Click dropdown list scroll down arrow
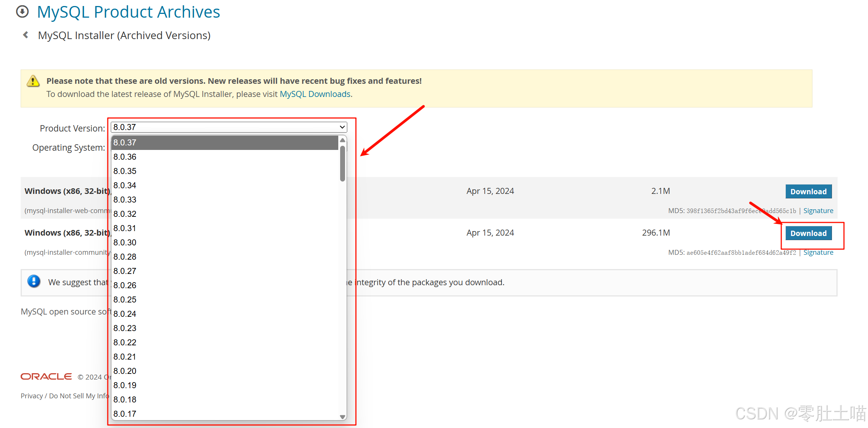Screen dimensions: 868x428 point(342,417)
